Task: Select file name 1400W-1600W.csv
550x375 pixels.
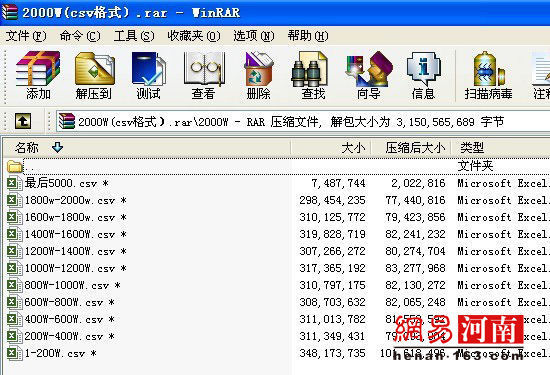Action: click(75, 234)
